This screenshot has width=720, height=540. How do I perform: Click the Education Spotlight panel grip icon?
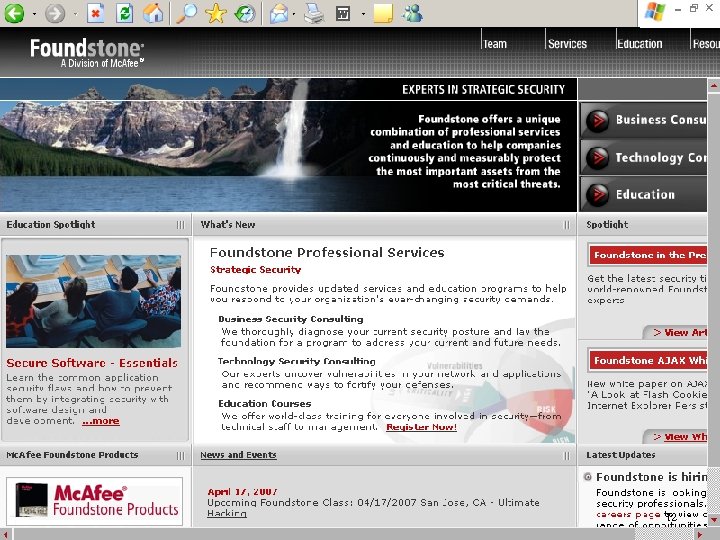[180, 225]
